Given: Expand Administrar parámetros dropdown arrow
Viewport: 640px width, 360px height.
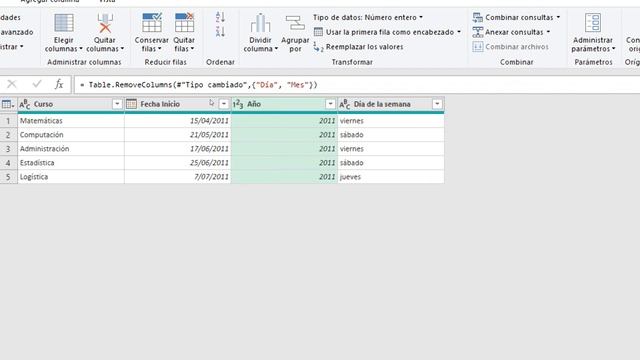Looking at the screenshot, I should pyautogui.click(x=613, y=49).
